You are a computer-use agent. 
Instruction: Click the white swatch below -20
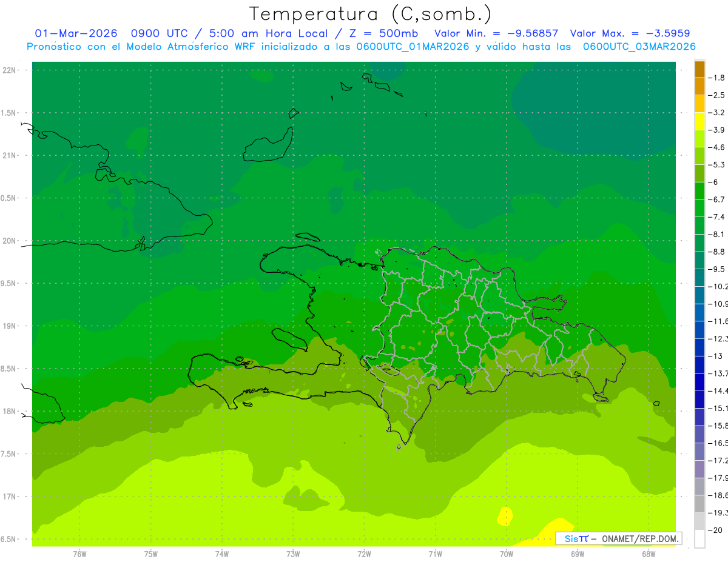coord(699,539)
